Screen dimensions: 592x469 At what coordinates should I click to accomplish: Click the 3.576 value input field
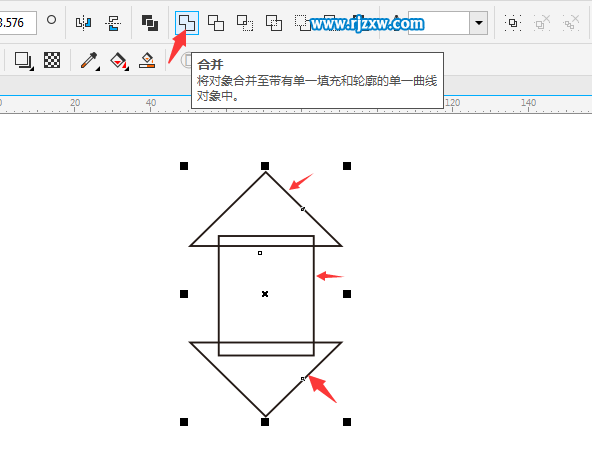pos(17,23)
